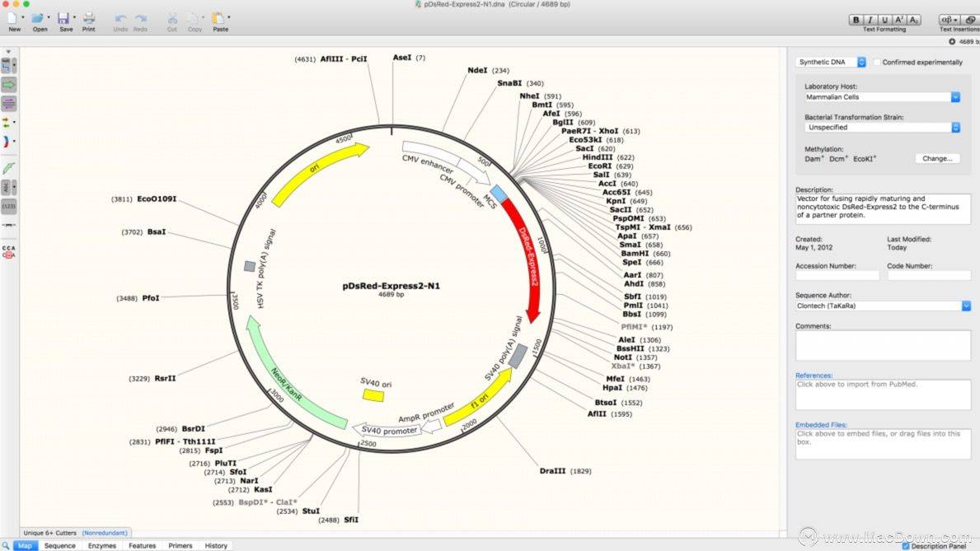Print the plasmid map via Print icon
Image resolution: width=980 pixels, height=551 pixels.
coord(88,18)
